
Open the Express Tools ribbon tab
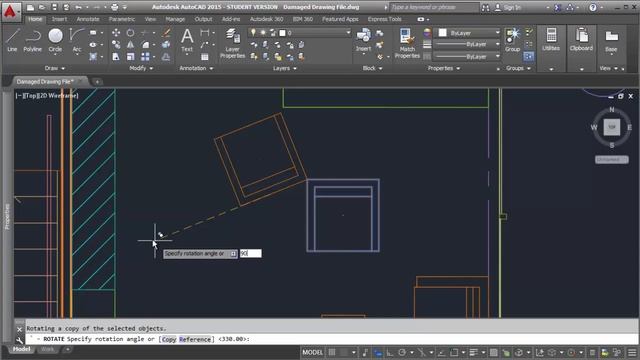(384, 19)
